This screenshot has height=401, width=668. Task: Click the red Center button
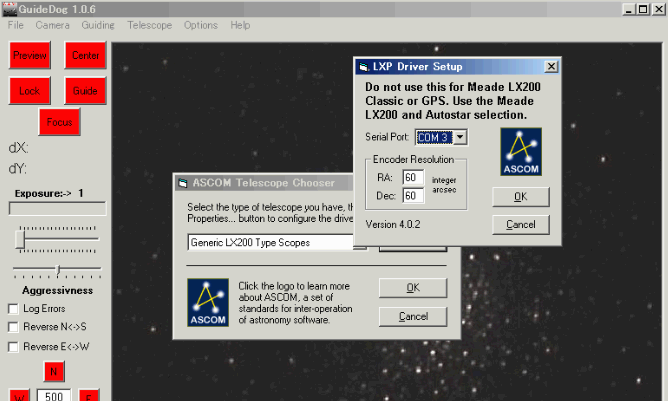click(85, 55)
